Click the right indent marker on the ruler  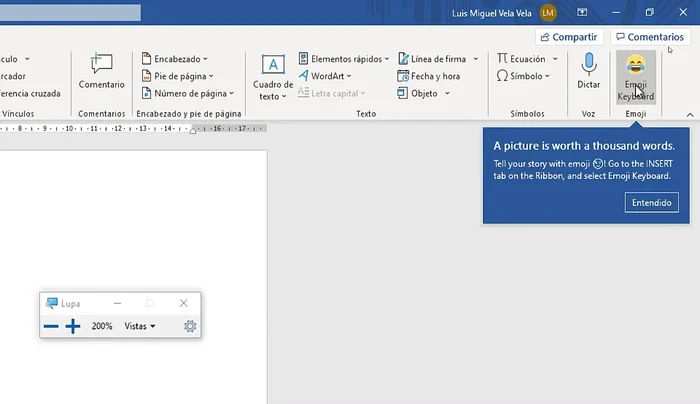(x=192, y=130)
